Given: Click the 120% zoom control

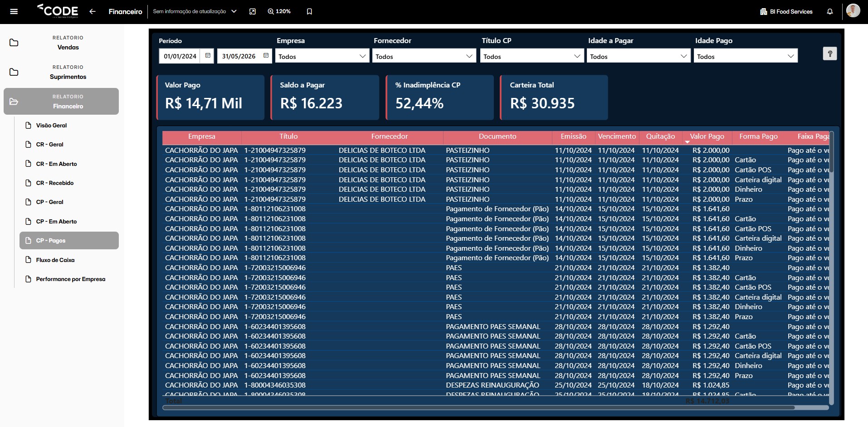Looking at the screenshot, I should (x=279, y=11).
